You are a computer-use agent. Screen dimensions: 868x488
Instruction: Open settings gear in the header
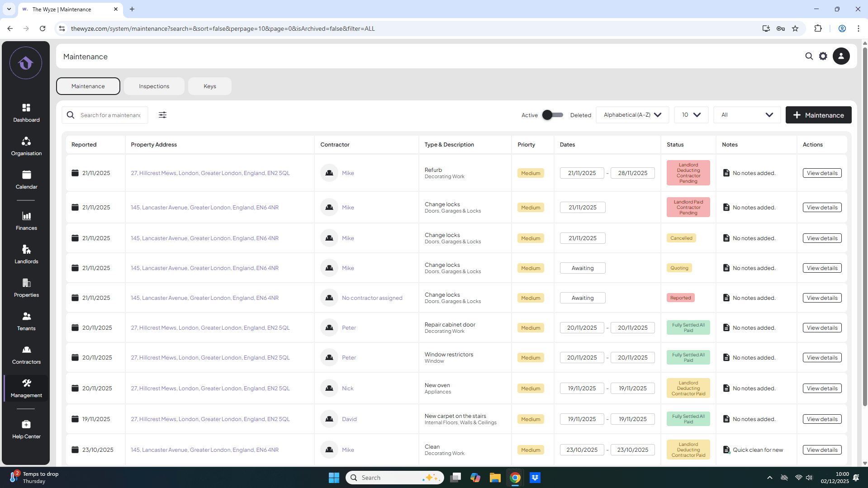(x=823, y=56)
